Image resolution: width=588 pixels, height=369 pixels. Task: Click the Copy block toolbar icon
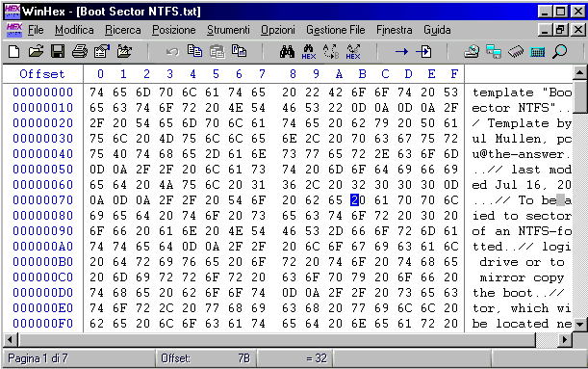click(x=194, y=51)
